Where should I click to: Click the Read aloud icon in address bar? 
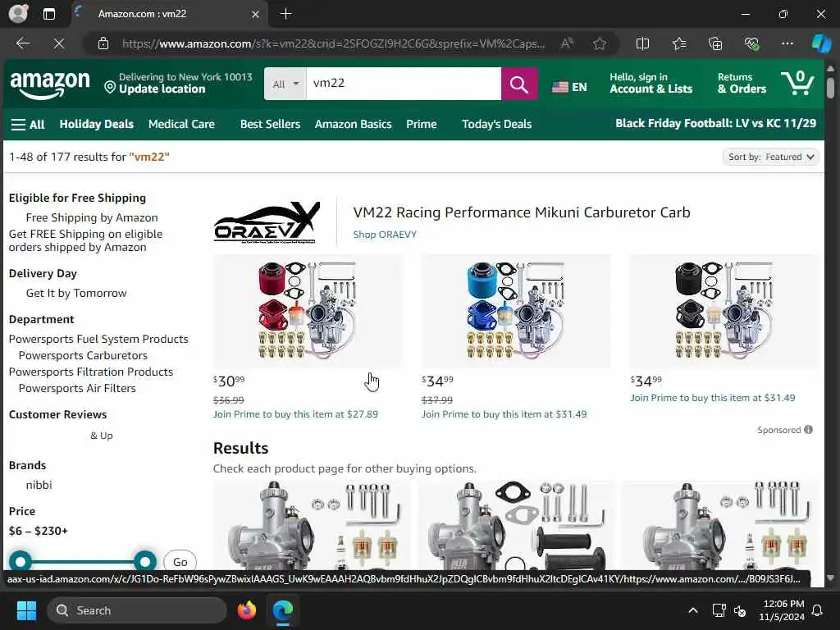tap(567, 43)
